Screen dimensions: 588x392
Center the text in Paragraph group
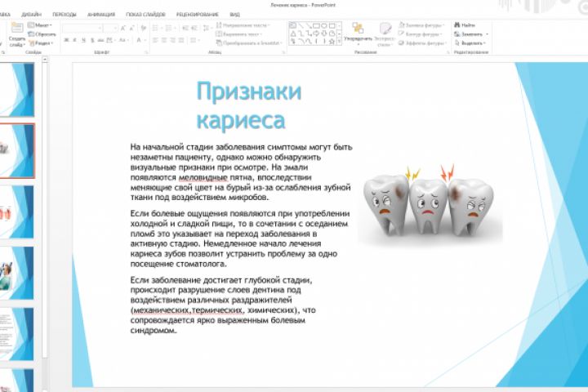[164, 40]
